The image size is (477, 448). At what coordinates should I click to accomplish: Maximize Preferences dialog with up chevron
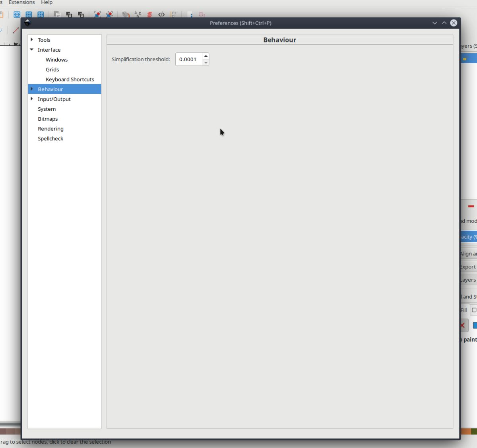444,23
